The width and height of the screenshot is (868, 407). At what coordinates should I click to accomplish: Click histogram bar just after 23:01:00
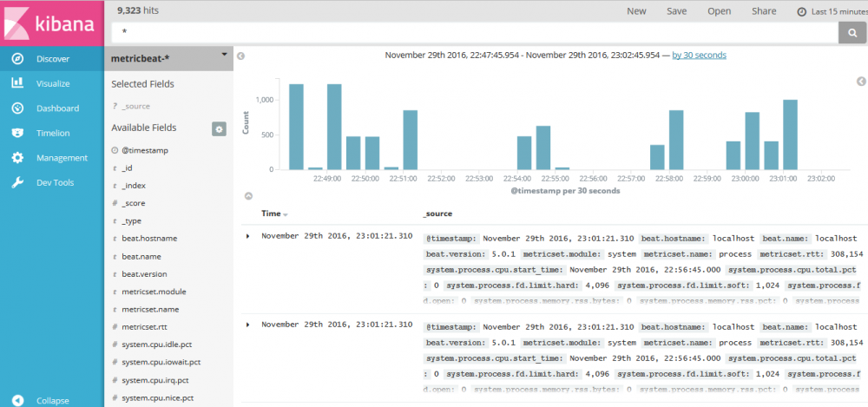click(791, 135)
